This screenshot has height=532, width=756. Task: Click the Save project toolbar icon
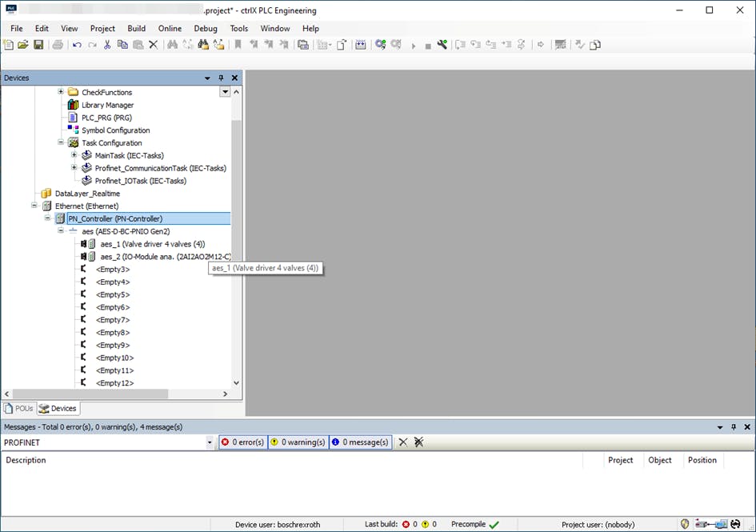click(38, 45)
